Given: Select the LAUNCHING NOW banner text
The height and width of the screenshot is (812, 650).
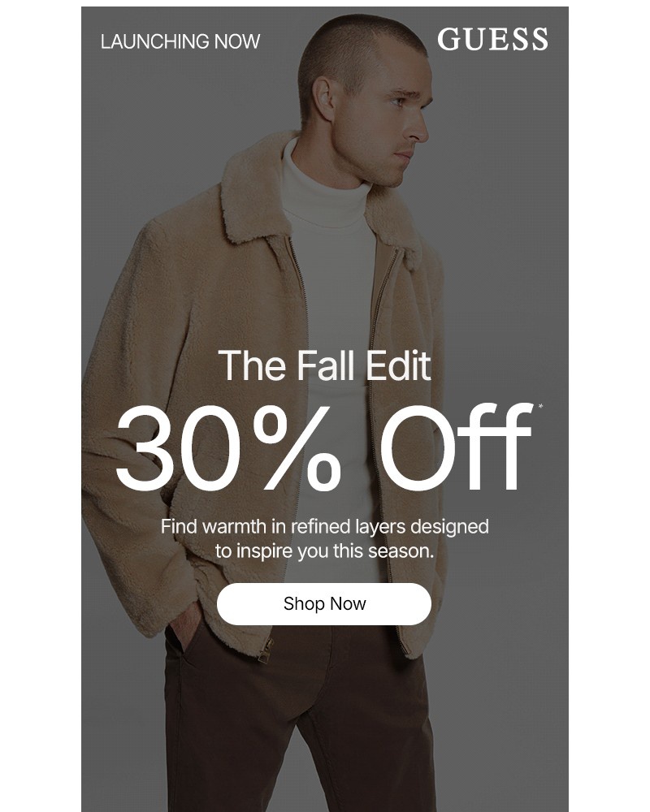Looking at the screenshot, I should (180, 41).
